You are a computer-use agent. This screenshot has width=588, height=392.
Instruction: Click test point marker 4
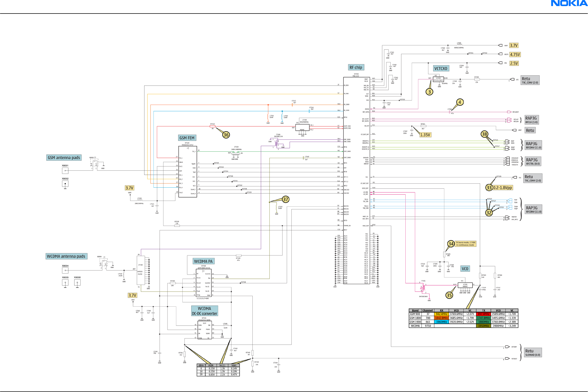460,102
